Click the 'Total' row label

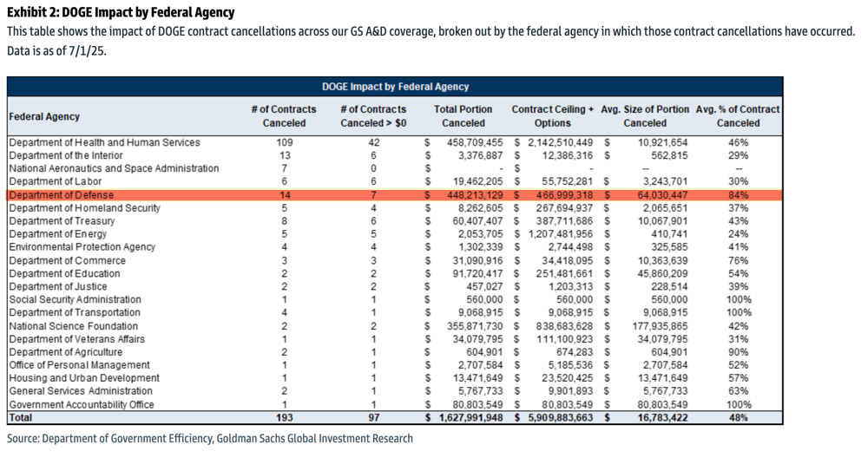coord(21,417)
